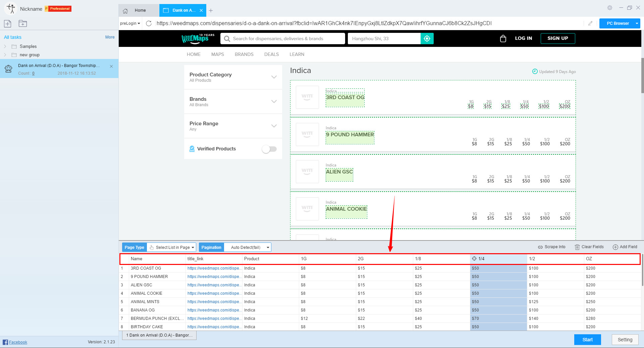This screenshot has height=348, width=644.
Task: Expand the Product Category filter
Action: click(274, 77)
